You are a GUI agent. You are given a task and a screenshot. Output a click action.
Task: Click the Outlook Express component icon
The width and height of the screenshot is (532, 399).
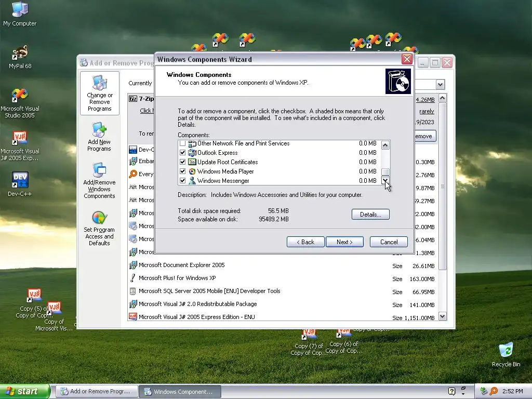coord(192,153)
